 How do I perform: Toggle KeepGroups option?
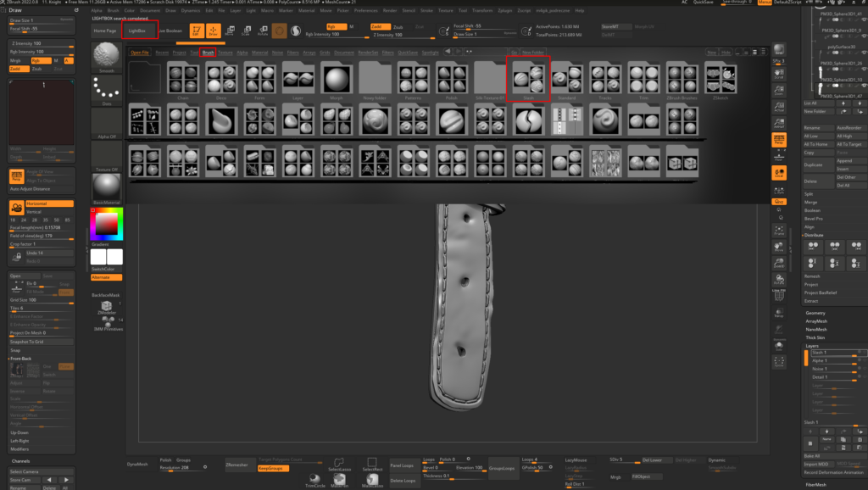click(273, 469)
